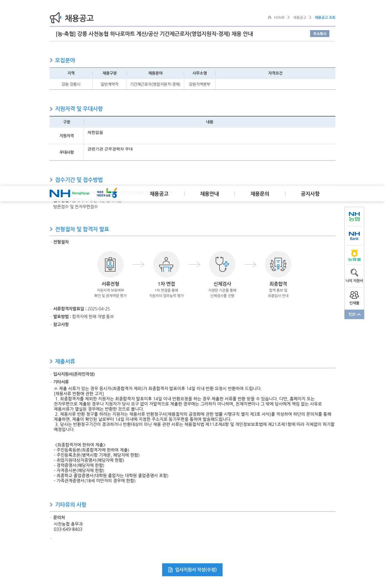Click the megaphone icon beside 채용공고 title
Viewport: 385px width, 588px height.
55,18
